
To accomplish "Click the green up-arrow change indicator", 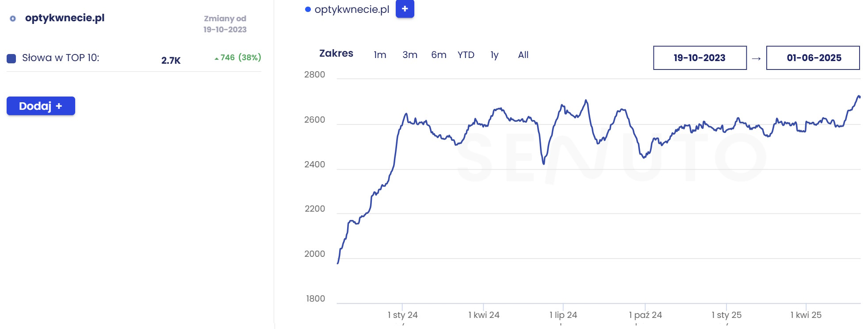I will tap(217, 58).
